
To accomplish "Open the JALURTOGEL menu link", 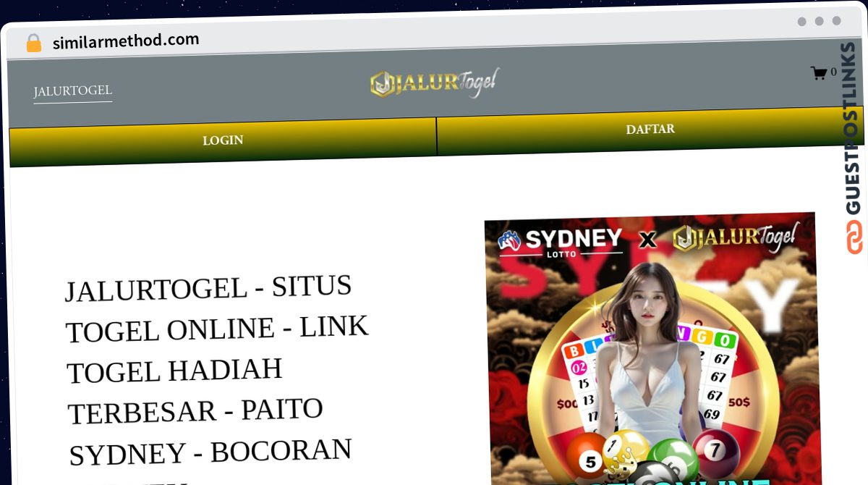I will click(73, 91).
